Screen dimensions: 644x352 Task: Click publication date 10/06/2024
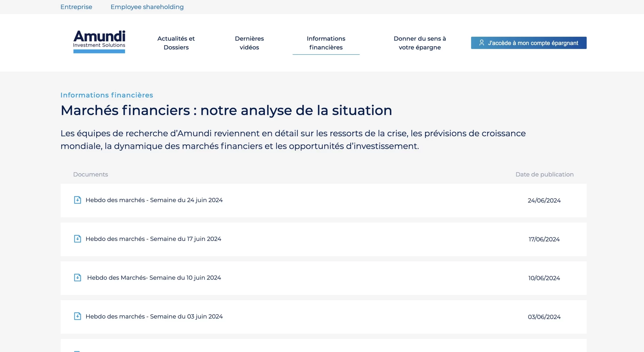(544, 278)
